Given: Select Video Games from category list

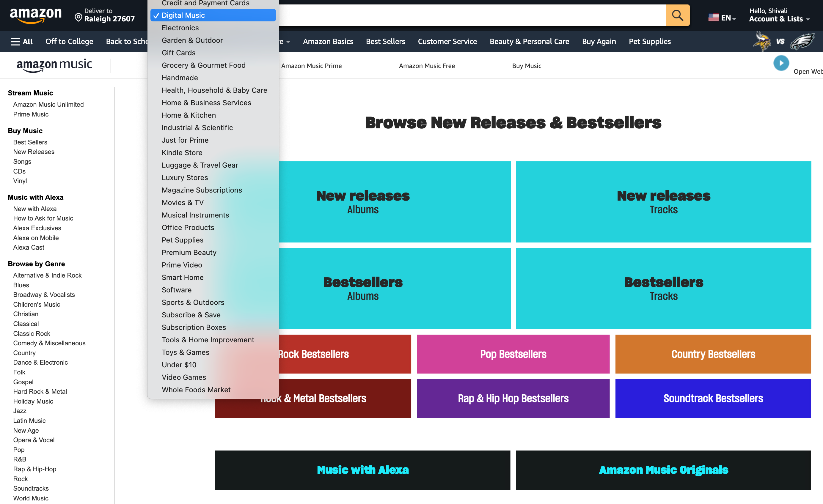Looking at the screenshot, I should [184, 377].
